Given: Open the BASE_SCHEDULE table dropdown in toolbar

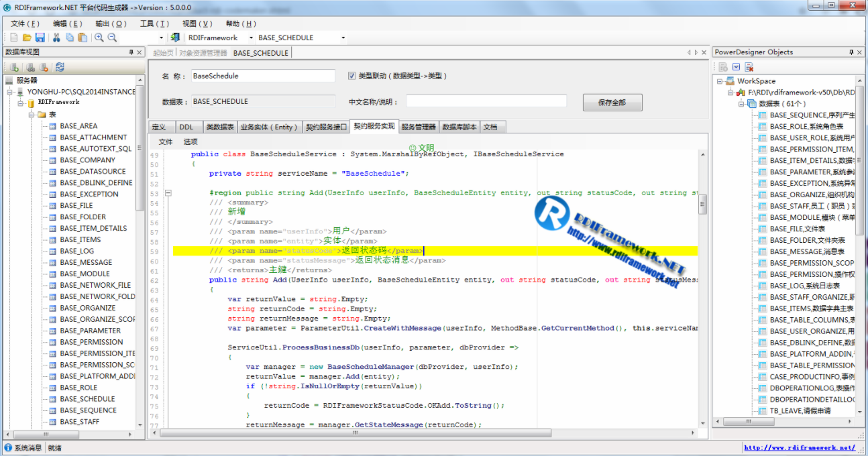Looking at the screenshot, I should pyautogui.click(x=343, y=38).
